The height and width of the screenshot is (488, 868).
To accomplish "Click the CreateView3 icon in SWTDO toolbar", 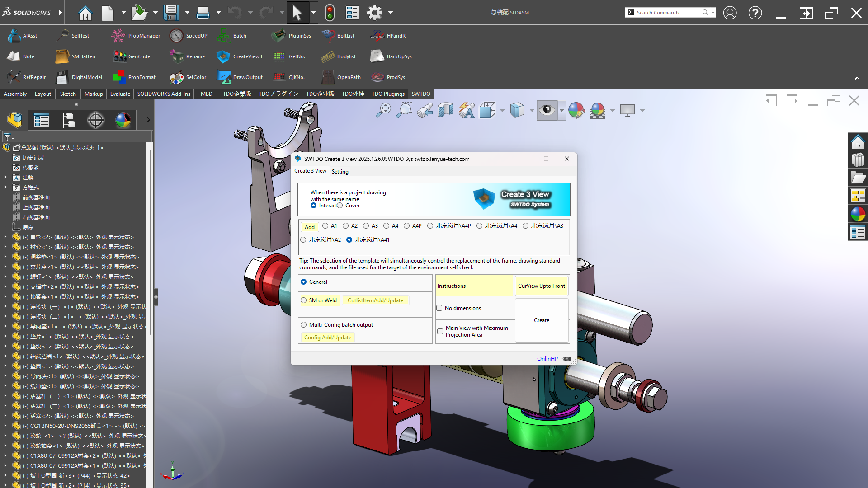I will click(223, 56).
